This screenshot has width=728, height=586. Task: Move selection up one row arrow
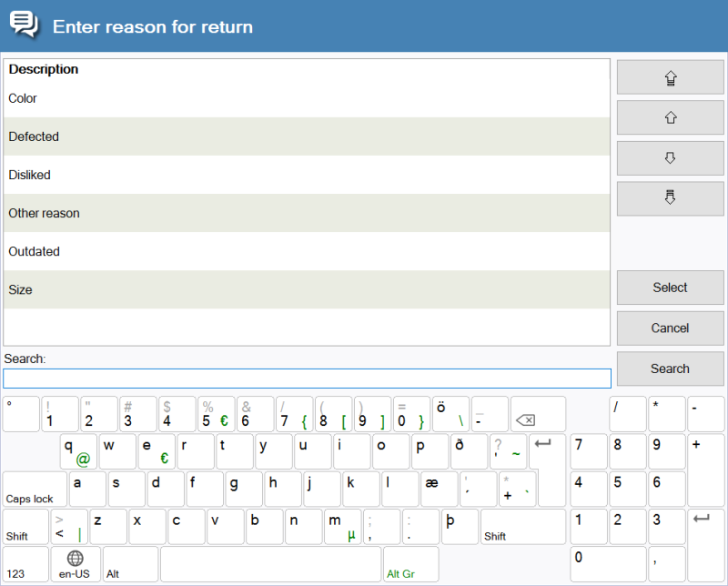click(670, 117)
